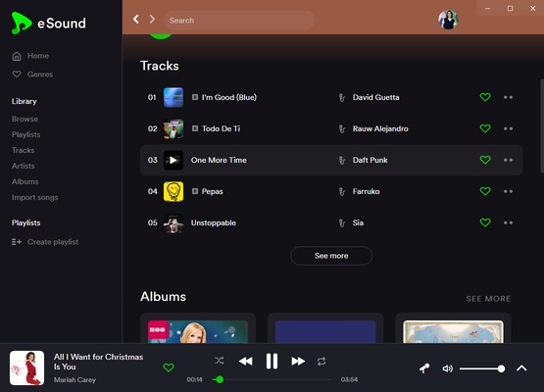Play One More Time via thumbnail
This screenshot has height=392, width=544.
click(173, 160)
